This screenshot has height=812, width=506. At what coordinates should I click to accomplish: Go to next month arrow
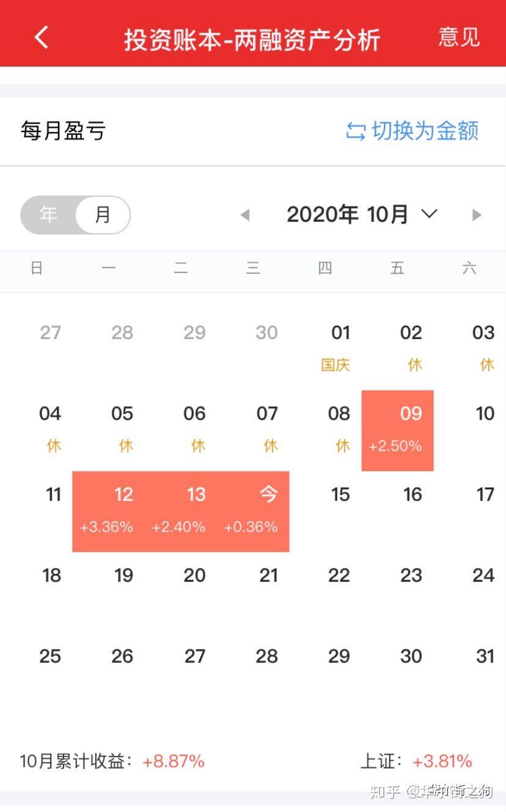477,215
